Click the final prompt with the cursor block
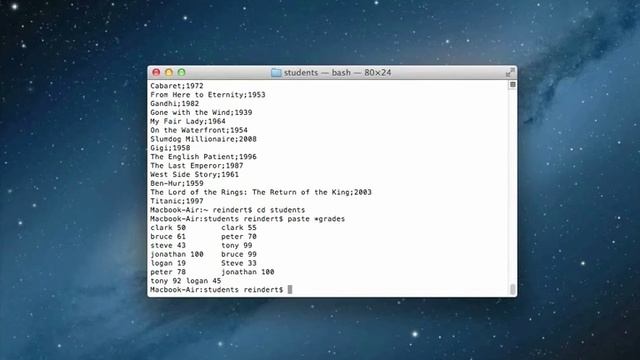 pos(221,290)
